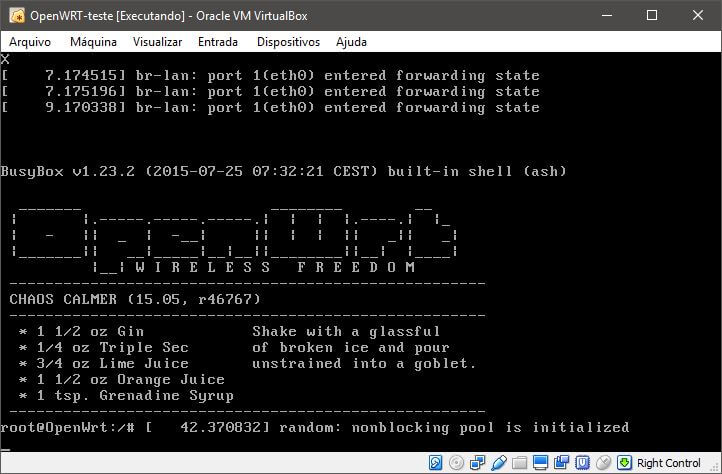Click the W I R E L E S S F R E E D O M text
The width and height of the screenshot is (722, 474).
point(275,267)
